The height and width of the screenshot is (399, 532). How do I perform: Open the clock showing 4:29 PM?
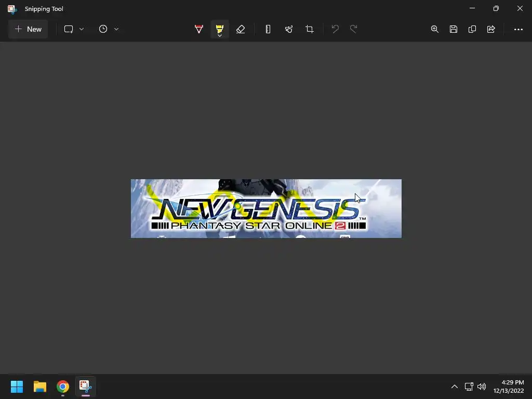pos(509,387)
